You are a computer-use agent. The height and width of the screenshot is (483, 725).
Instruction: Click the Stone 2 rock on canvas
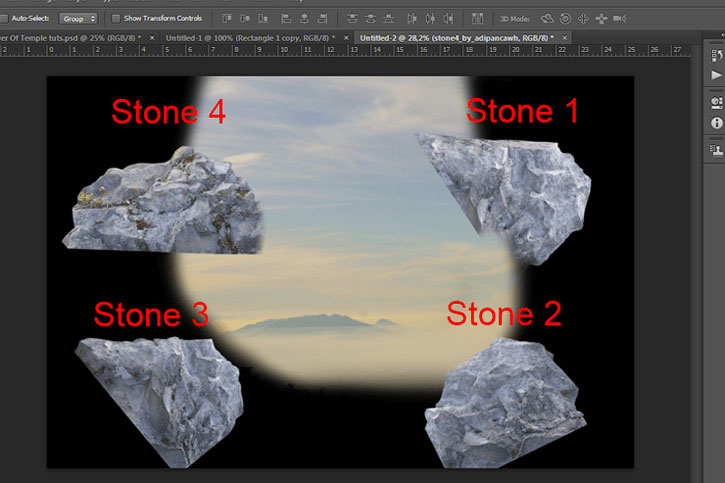click(504, 404)
